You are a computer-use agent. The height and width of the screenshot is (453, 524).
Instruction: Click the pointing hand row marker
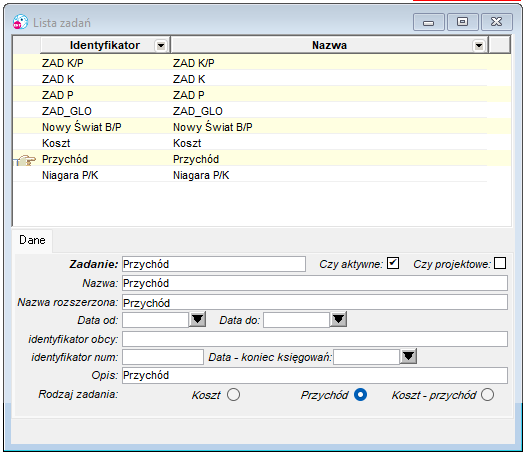point(26,160)
